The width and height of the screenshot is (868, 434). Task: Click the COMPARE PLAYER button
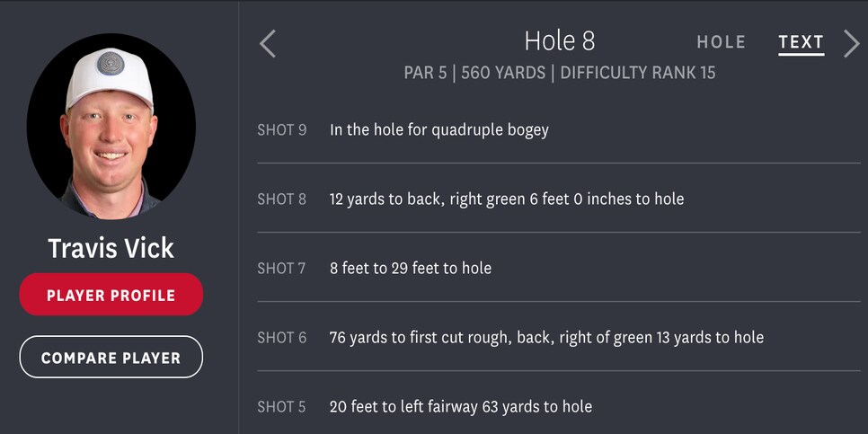(x=111, y=357)
